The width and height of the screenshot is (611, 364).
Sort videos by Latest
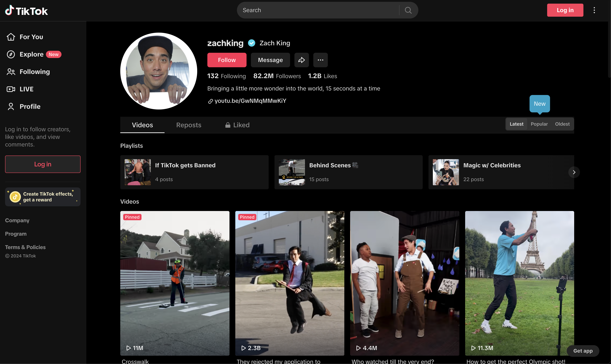pos(516,124)
